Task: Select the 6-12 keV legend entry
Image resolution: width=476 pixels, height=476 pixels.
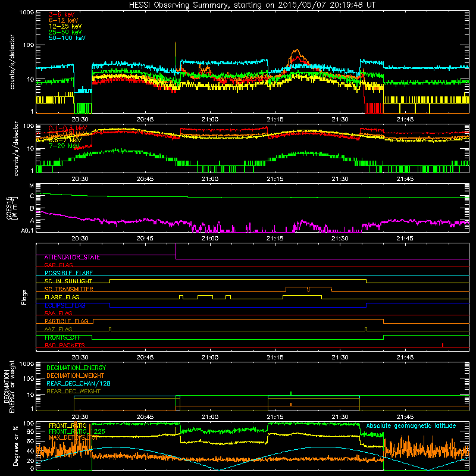Action: [64, 20]
